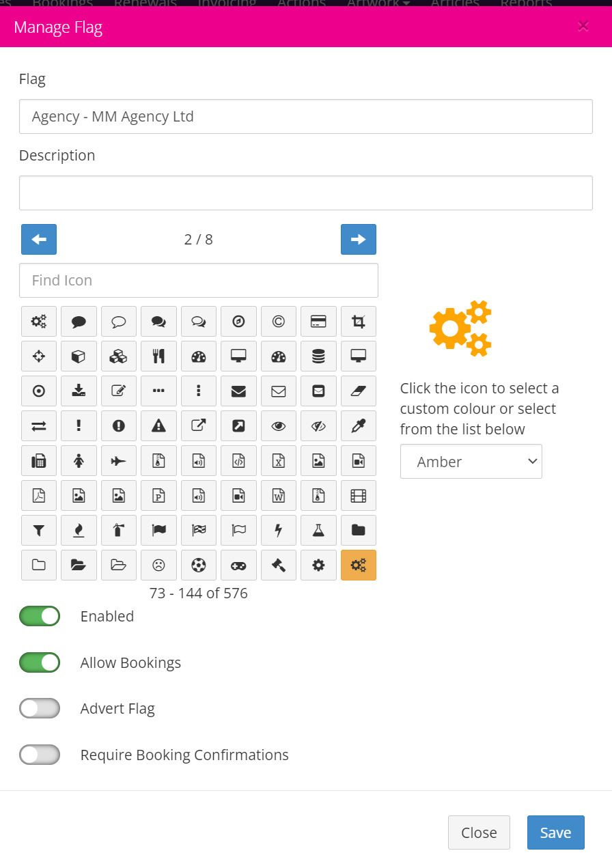Disable the Enabled toggle
Image resolution: width=612 pixels, height=868 pixels.
40,616
